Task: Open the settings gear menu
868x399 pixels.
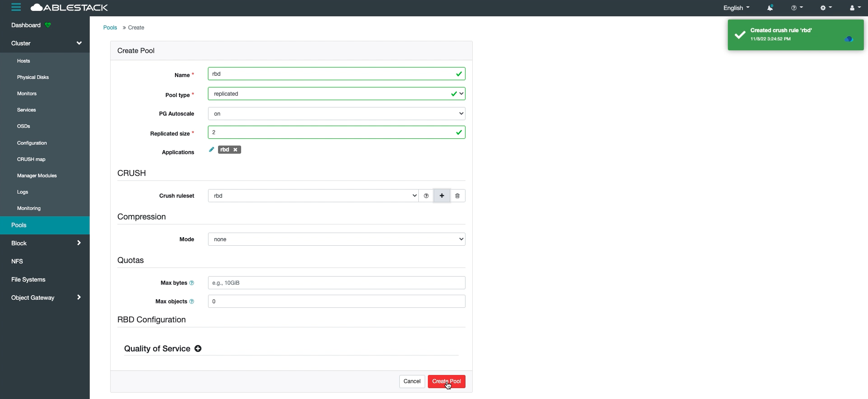Action: [x=825, y=8]
